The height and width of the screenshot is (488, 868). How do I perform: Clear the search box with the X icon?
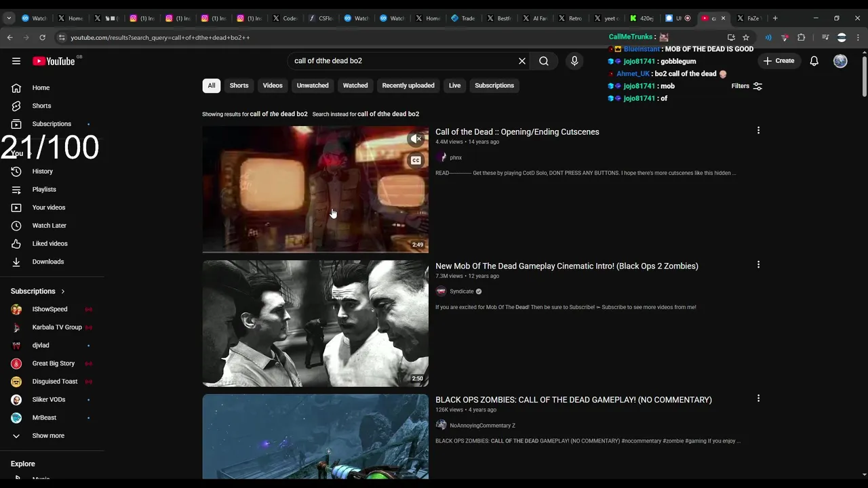tap(522, 61)
